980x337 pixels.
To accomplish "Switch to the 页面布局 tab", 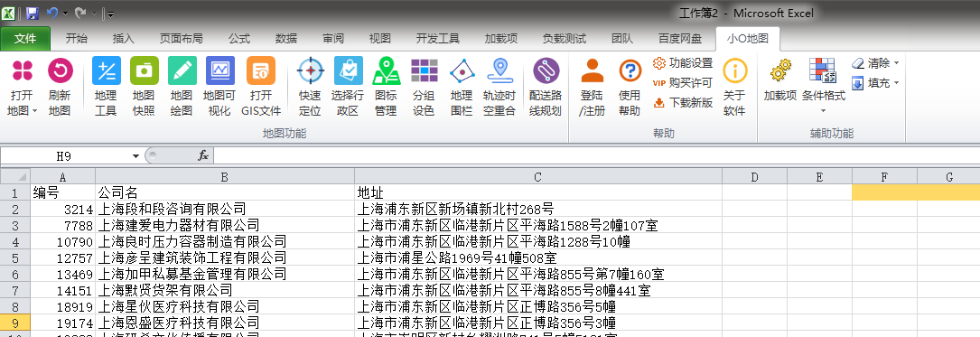I will coord(182,39).
